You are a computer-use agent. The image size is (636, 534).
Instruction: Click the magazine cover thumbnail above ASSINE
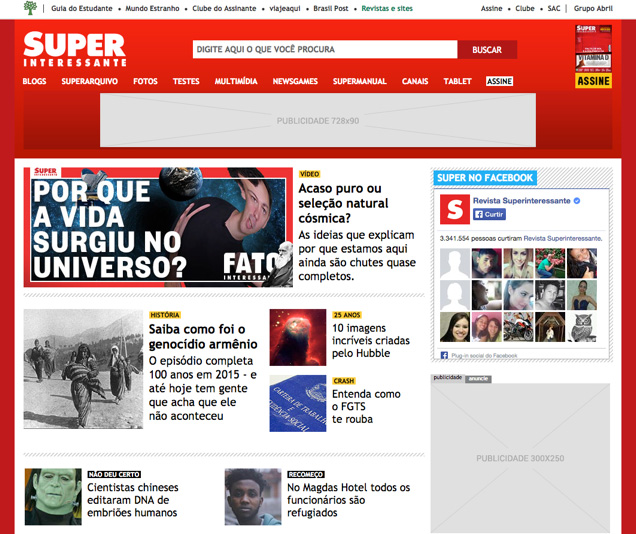click(x=593, y=48)
